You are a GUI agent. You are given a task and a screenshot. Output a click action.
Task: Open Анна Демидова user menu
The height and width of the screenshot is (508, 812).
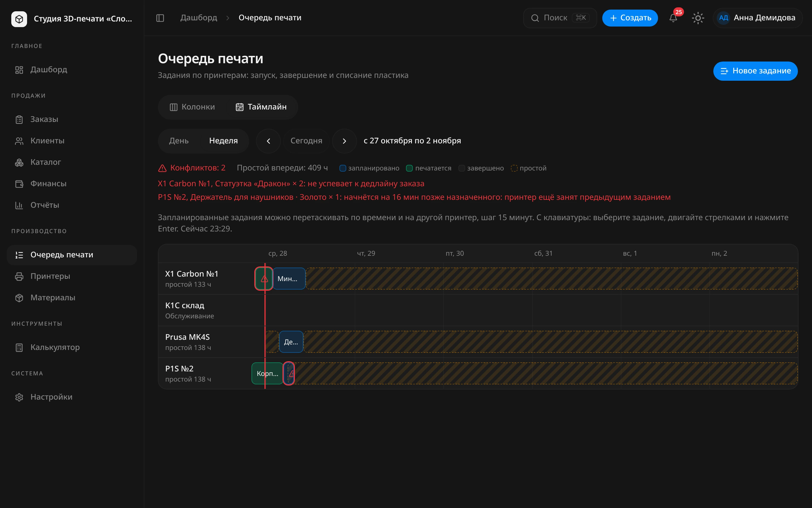coord(758,18)
